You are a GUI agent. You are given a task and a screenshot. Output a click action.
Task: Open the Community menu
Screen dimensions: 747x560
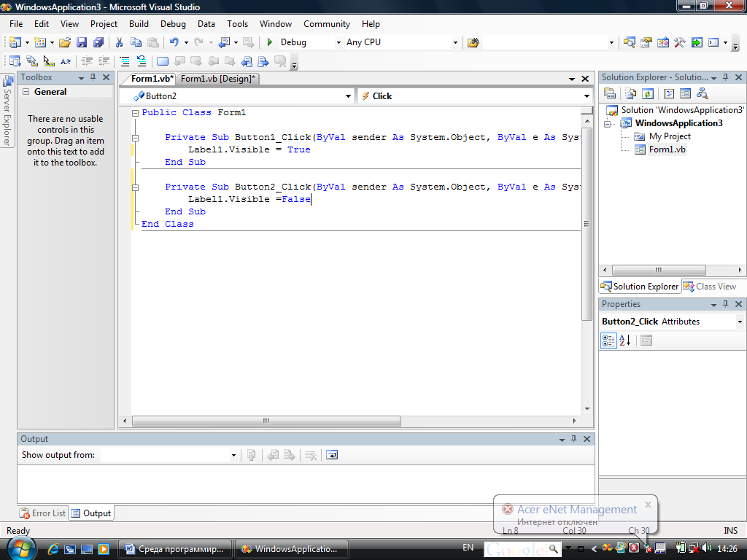[327, 24]
